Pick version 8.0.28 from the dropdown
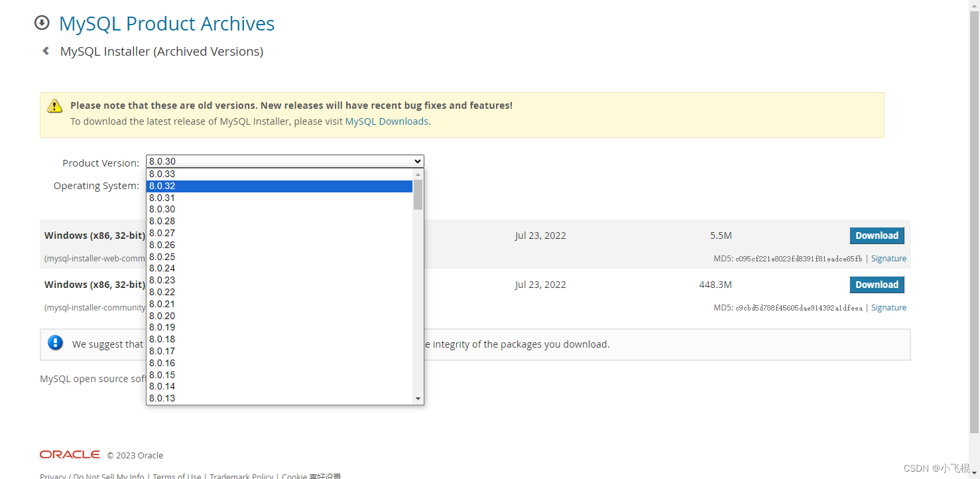 (x=279, y=221)
